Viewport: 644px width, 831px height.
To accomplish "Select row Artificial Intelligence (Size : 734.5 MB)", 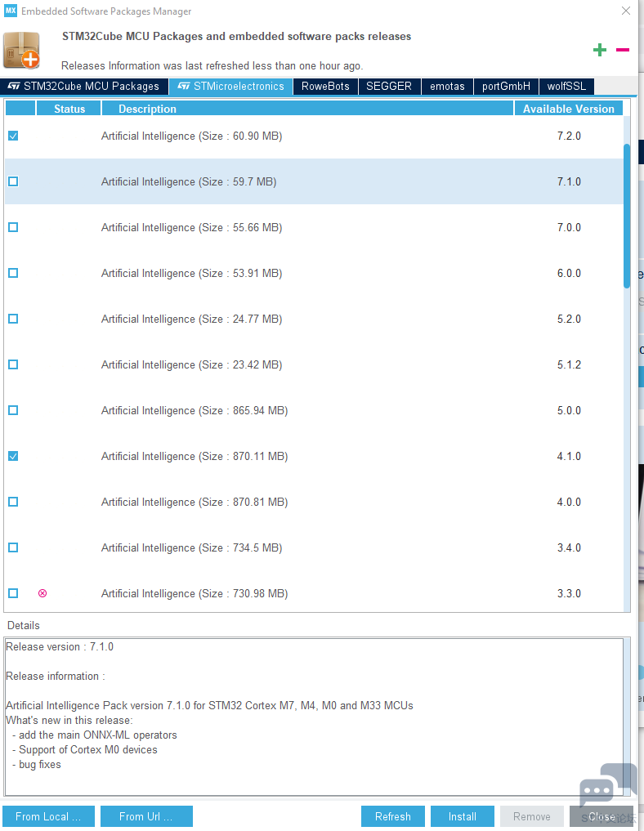I will (314, 547).
